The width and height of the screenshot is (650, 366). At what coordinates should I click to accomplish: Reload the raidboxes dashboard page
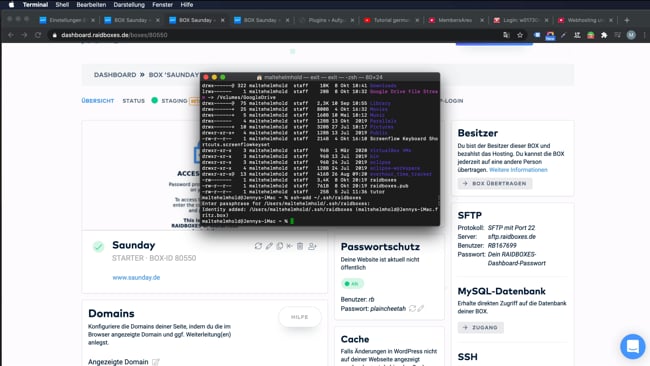[x=38, y=35]
